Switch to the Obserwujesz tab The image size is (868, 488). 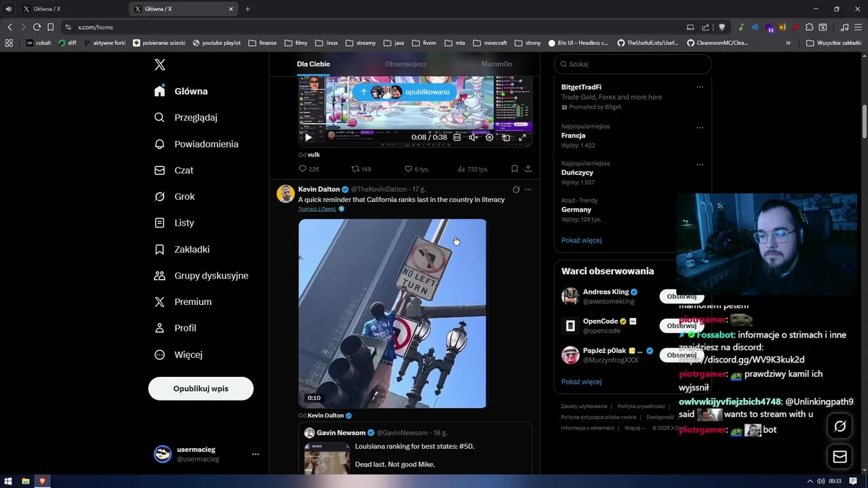pyautogui.click(x=406, y=64)
